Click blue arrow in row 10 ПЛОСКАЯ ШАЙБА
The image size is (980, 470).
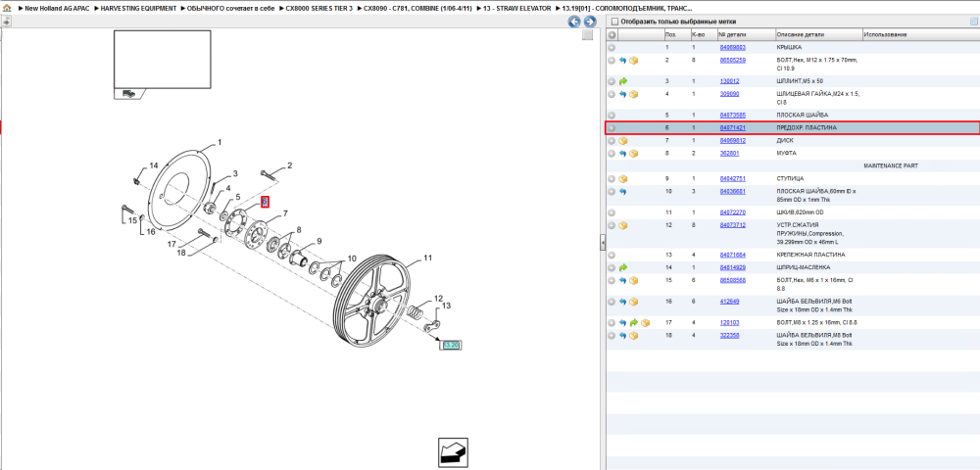pyautogui.click(x=622, y=192)
